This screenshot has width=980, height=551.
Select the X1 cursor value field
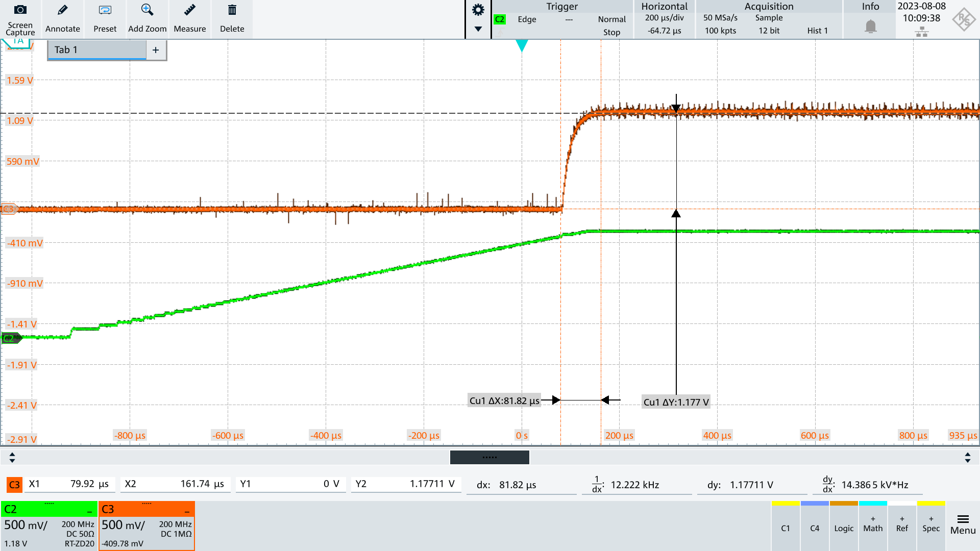pos(70,484)
